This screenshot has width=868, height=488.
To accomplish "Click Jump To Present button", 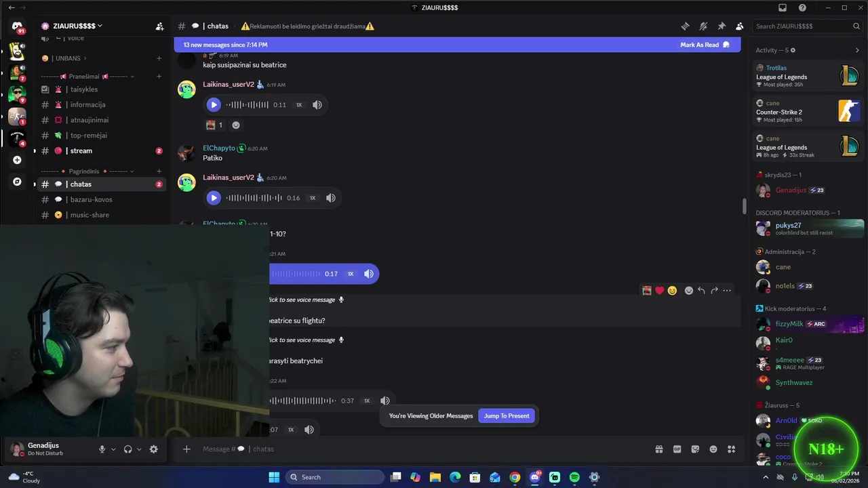I will [507, 415].
